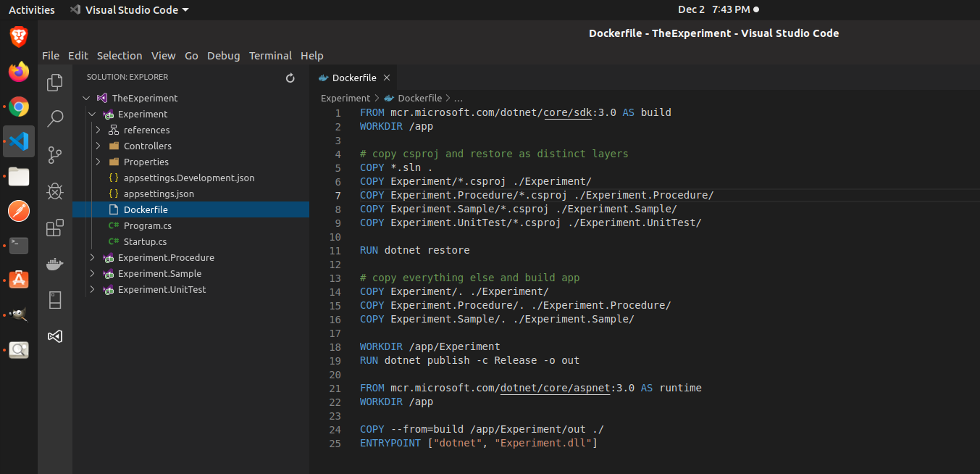This screenshot has width=980, height=474.
Task: Open the Help menu
Action: [312, 56]
